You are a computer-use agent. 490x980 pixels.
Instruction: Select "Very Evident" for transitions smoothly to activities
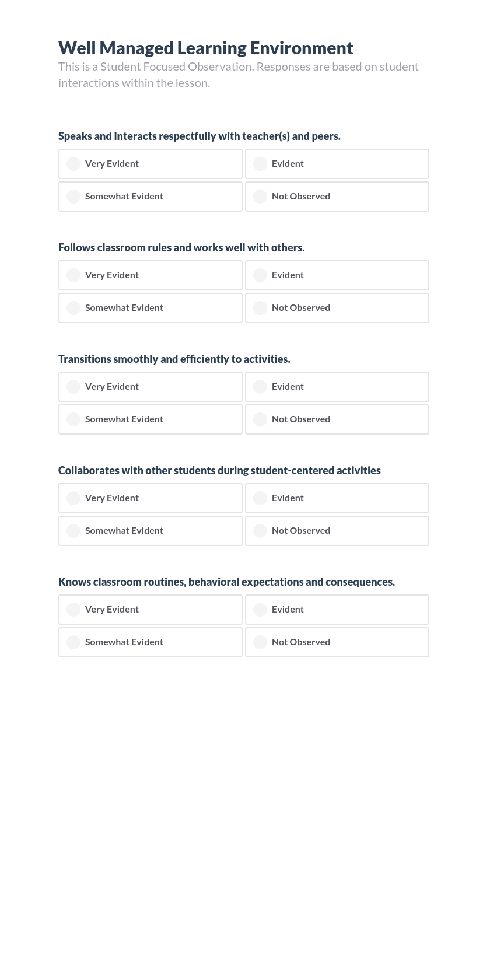150,387
